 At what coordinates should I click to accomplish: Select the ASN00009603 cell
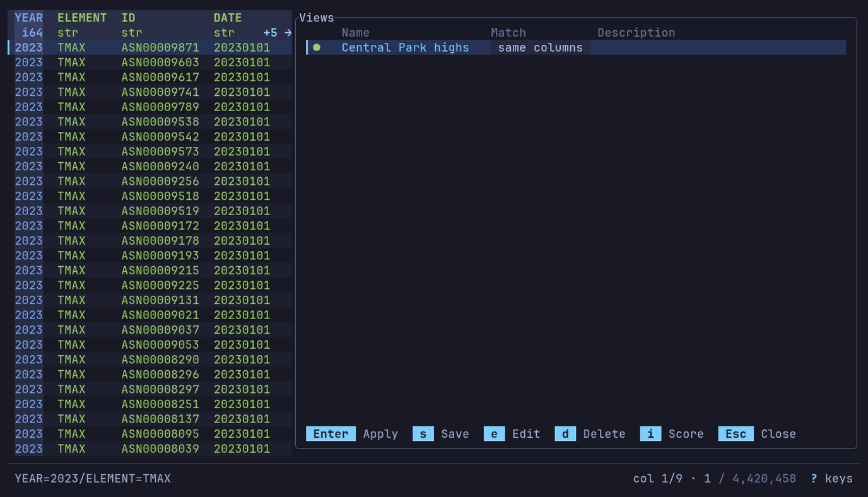point(160,62)
